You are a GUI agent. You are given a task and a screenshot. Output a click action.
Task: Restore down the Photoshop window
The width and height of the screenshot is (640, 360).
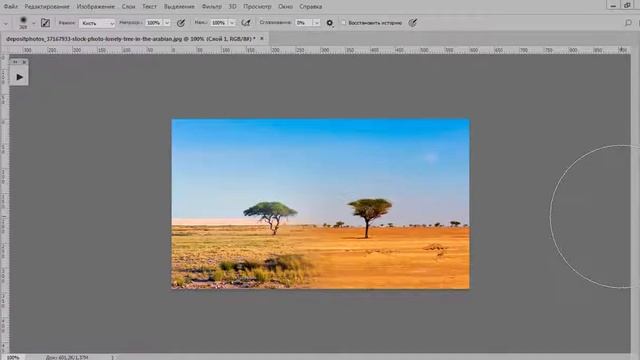pyautogui.click(x=627, y=6)
